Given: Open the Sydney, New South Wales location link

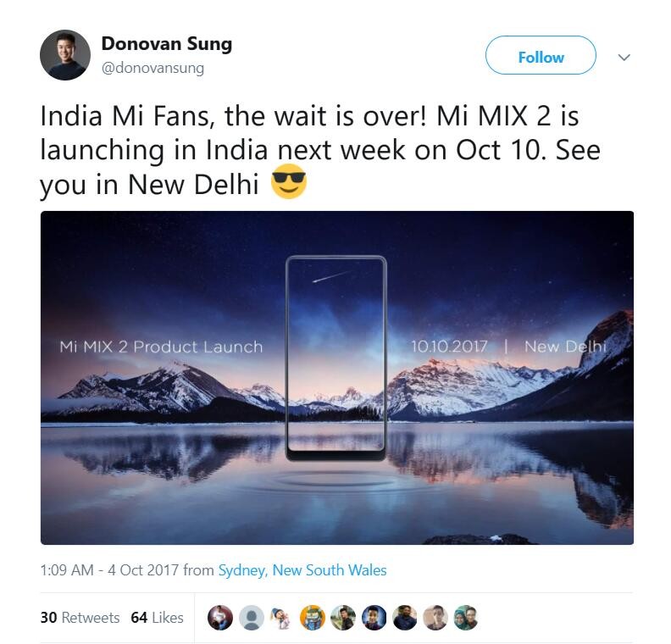Looking at the screenshot, I should tap(302, 570).
